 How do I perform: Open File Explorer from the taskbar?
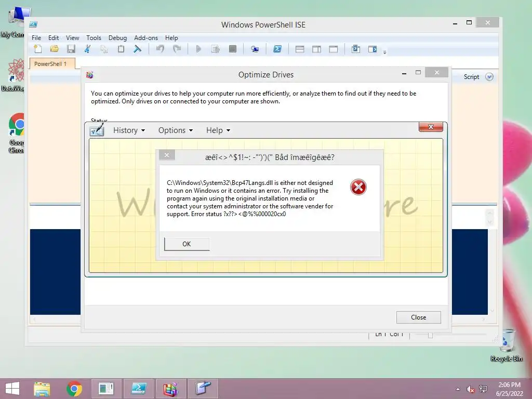coord(42,389)
